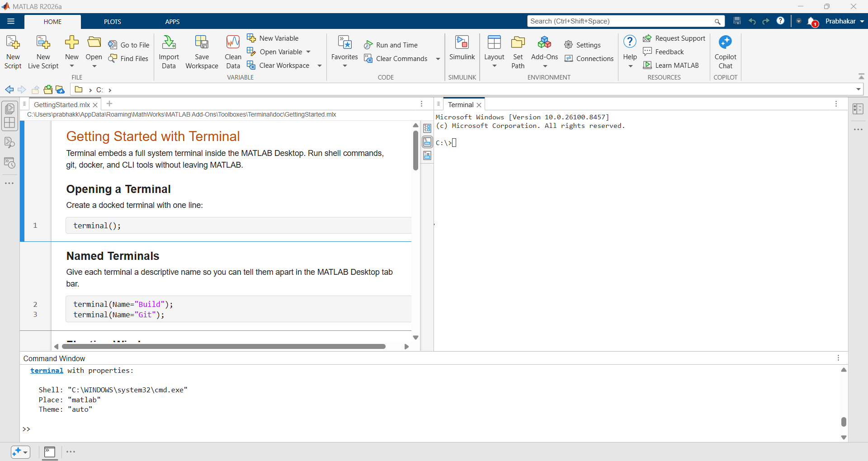Click browse-for-folder icon in address toolbar
This screenshot has width=868, height=461.
coord(48,89)
